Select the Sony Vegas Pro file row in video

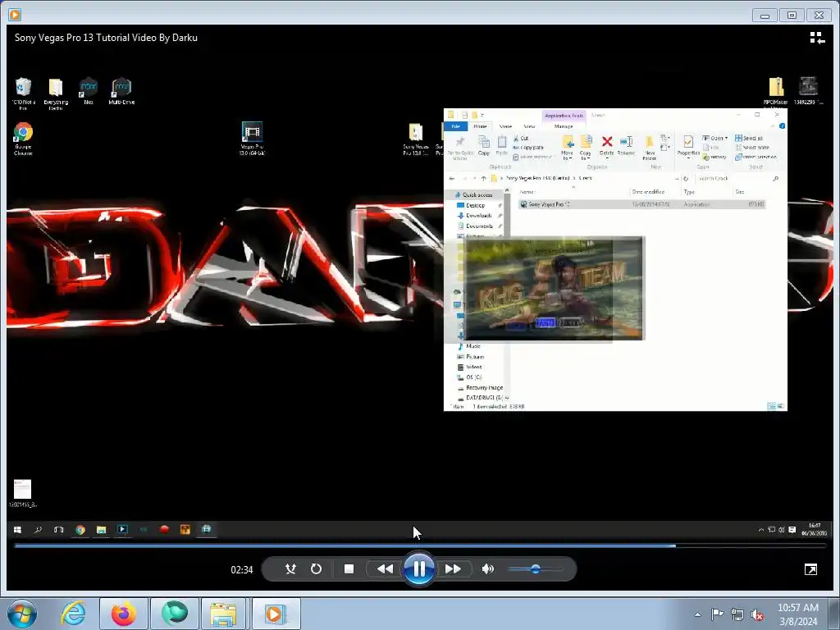tap(641, 204)
